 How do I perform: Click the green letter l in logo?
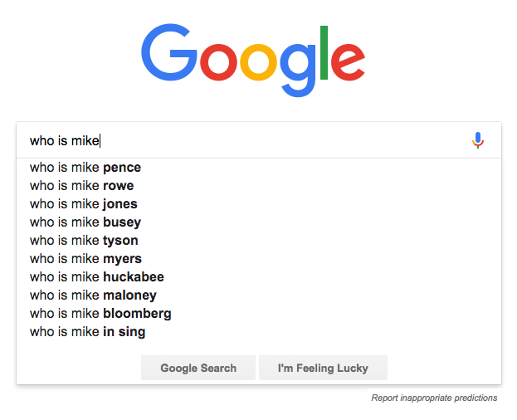pyautogui.click(x=324, y=53)
